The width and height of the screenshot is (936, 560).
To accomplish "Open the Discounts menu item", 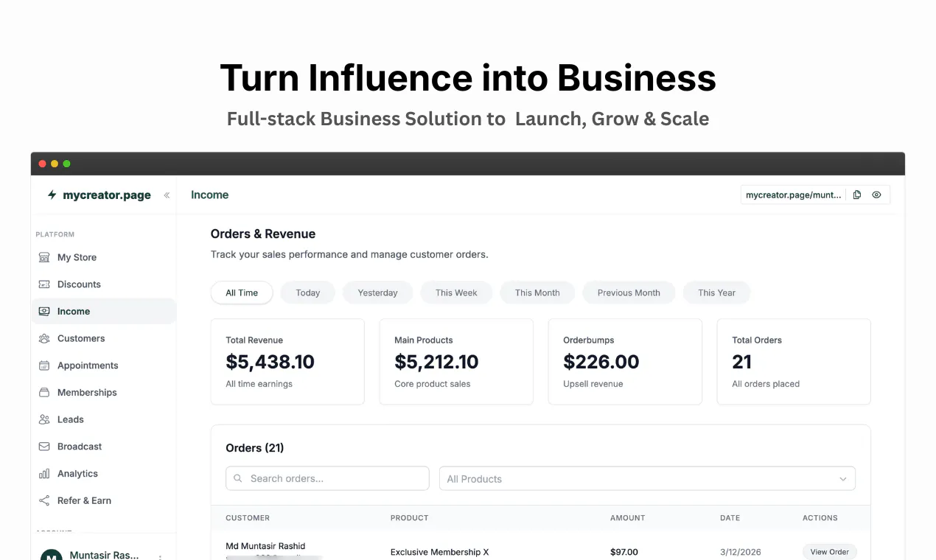I will (x=104, y=284).
